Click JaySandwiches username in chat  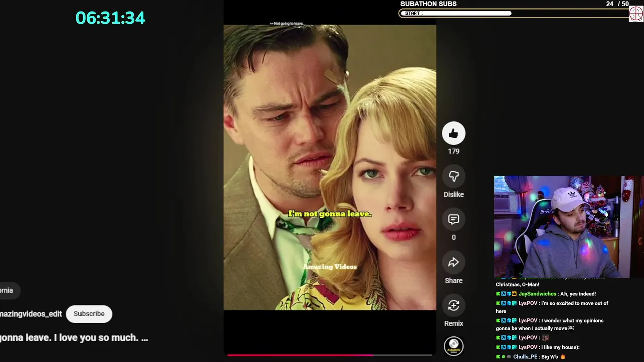[537, 294]
